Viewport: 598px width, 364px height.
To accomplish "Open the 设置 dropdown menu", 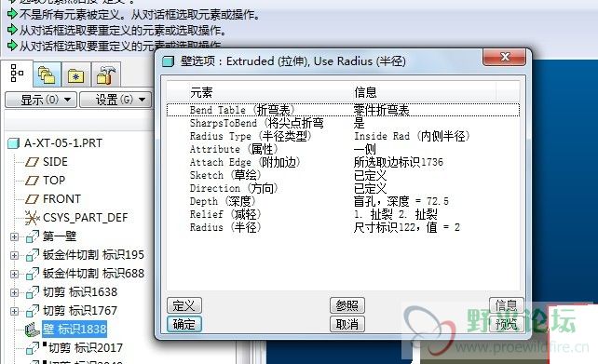I will (x=116, y=100).
